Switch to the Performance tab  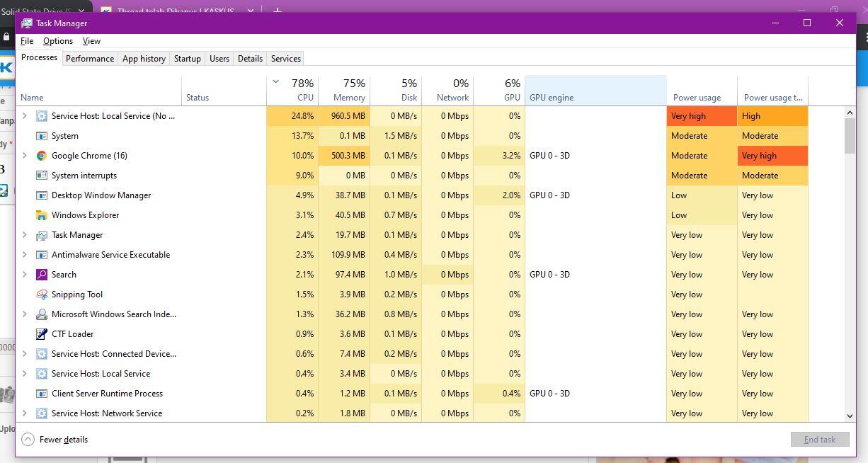[90, 59]
